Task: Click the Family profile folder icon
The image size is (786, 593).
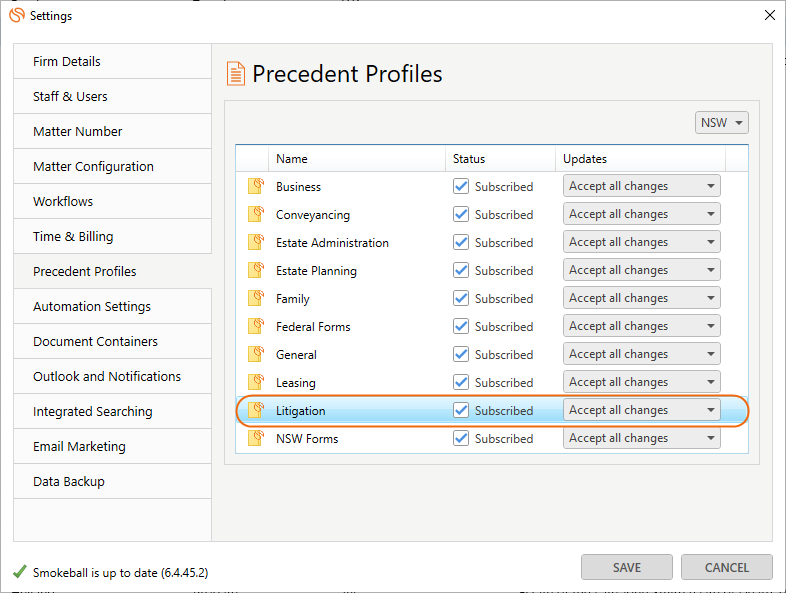Action: click(x=256, y=298)
